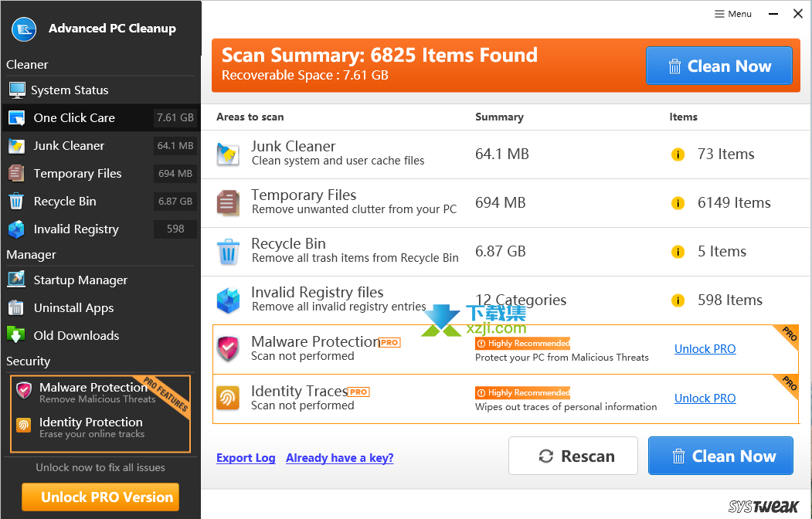Select One Click Care menu entry
The image size is (812, 519).
(x=100, y=118)
